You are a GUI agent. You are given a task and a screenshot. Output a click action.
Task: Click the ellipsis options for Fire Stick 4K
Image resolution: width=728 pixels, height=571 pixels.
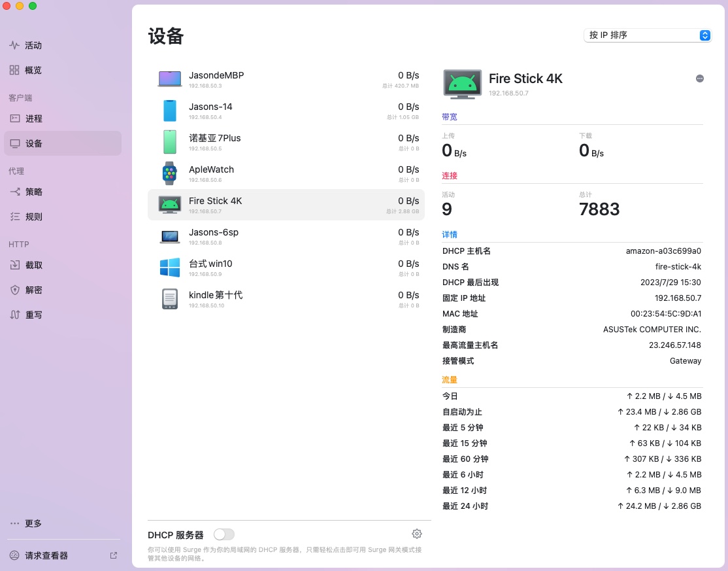click(x=700, y=78)
